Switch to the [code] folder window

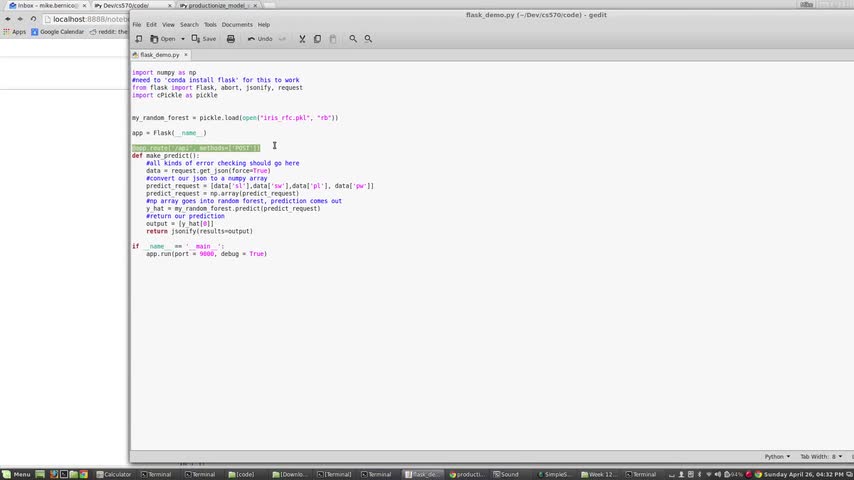pos(241,475)
